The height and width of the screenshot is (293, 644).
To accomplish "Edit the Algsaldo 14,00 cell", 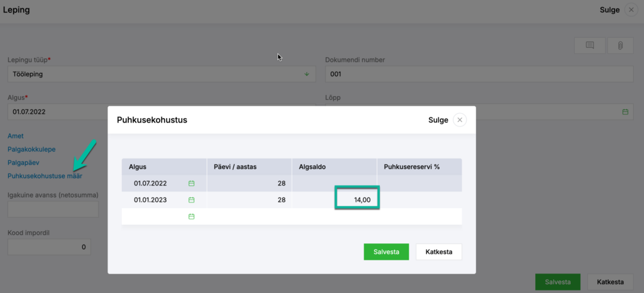I will [357, 199].
